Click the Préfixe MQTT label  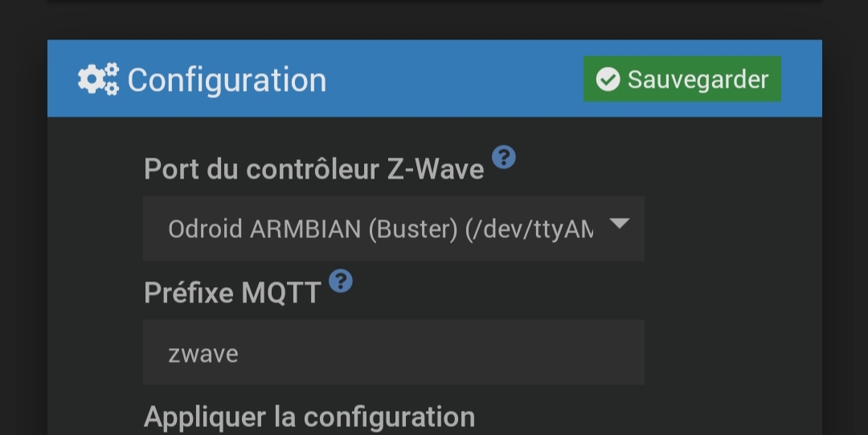click(x=232, y=293)
